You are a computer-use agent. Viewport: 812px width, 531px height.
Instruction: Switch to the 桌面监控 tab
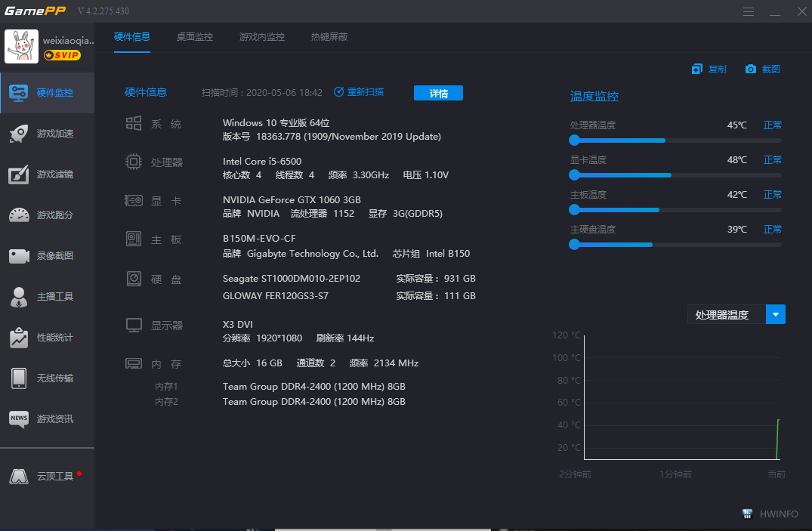(194, 36)
